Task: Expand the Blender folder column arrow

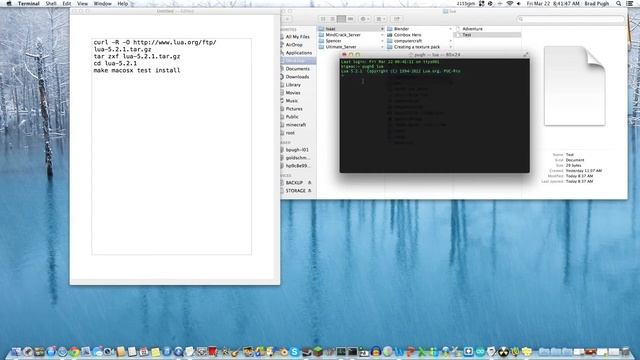Action: 451,29
